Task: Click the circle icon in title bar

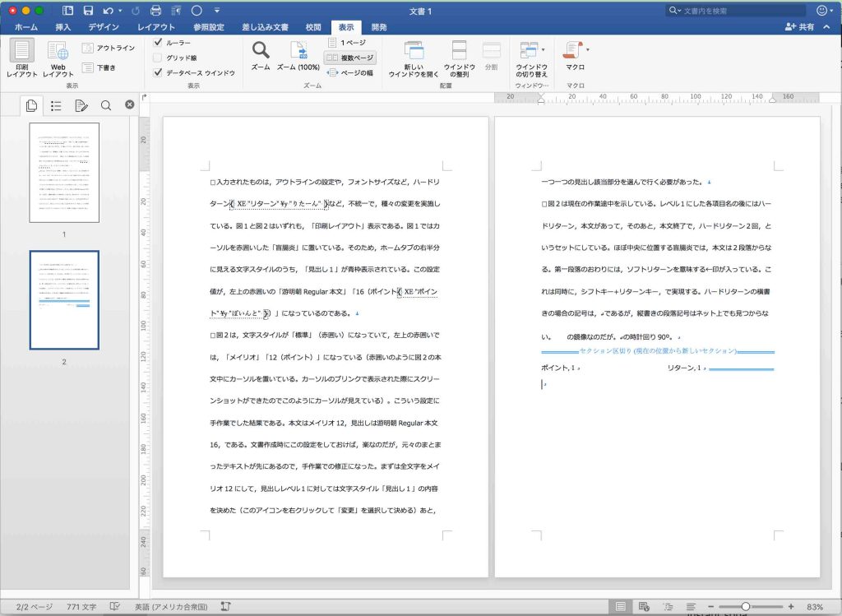Action: click(x=197, y=10)
